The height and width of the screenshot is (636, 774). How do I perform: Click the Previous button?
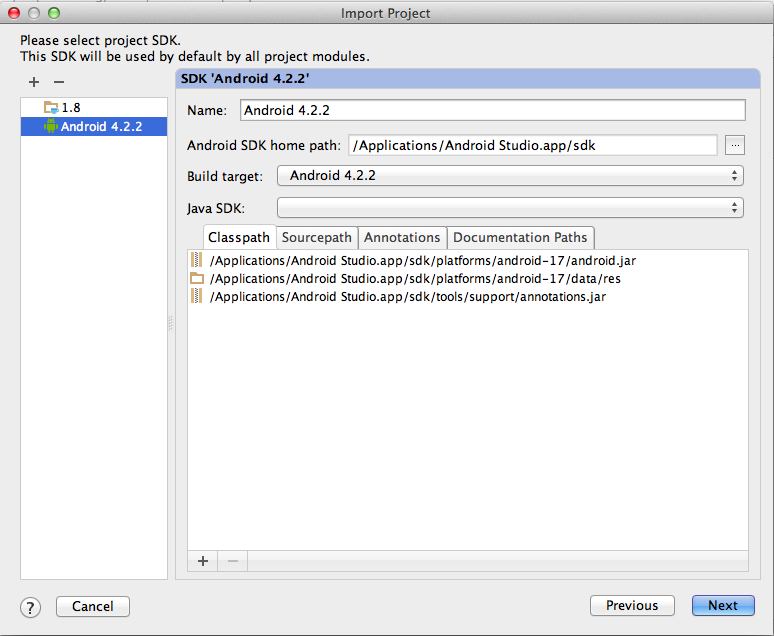(x=632, y=605)
